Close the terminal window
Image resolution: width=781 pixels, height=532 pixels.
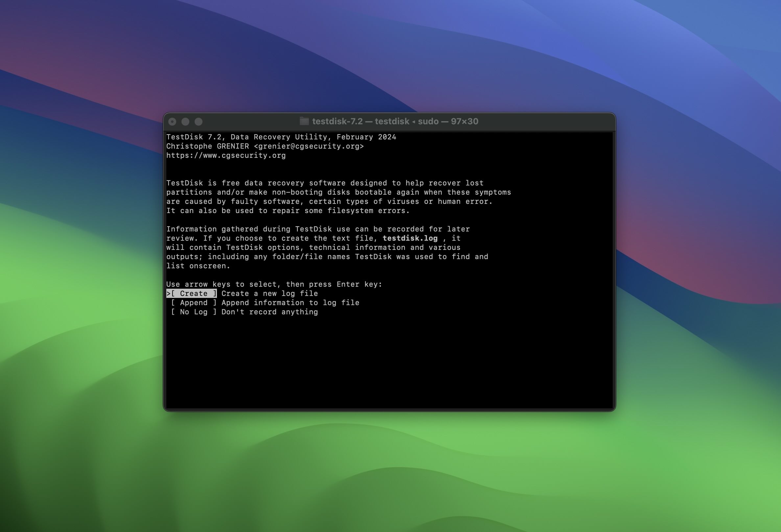tap(172, 122)
